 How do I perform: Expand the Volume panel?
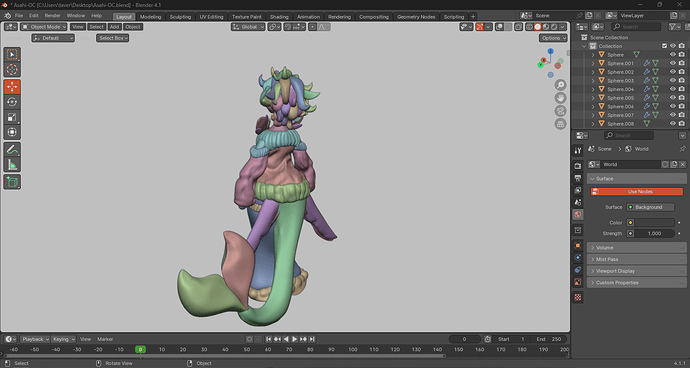coord(636,247)
